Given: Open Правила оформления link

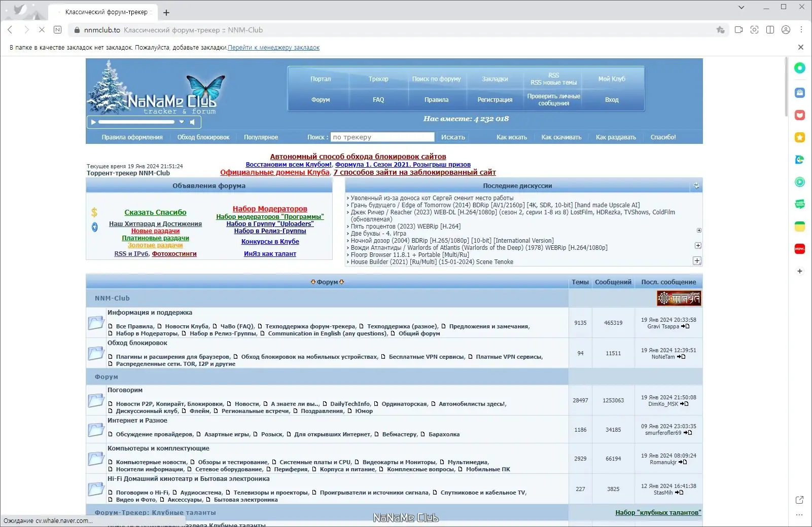Looking at the screenshot, I should coord(132,137).
